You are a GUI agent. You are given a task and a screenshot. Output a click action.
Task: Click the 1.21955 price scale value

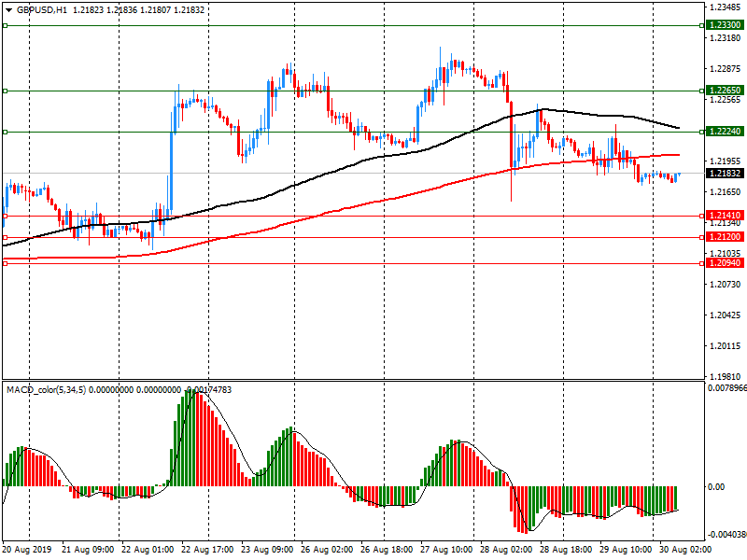[726, 161]
